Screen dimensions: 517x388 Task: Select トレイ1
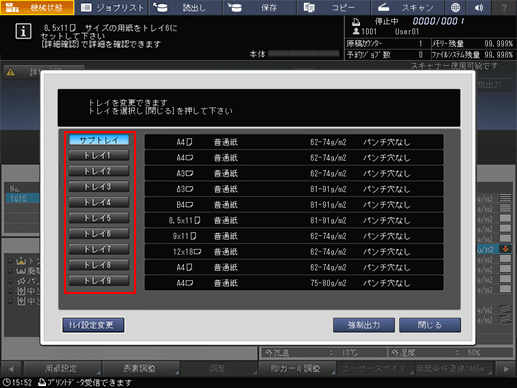99,155
